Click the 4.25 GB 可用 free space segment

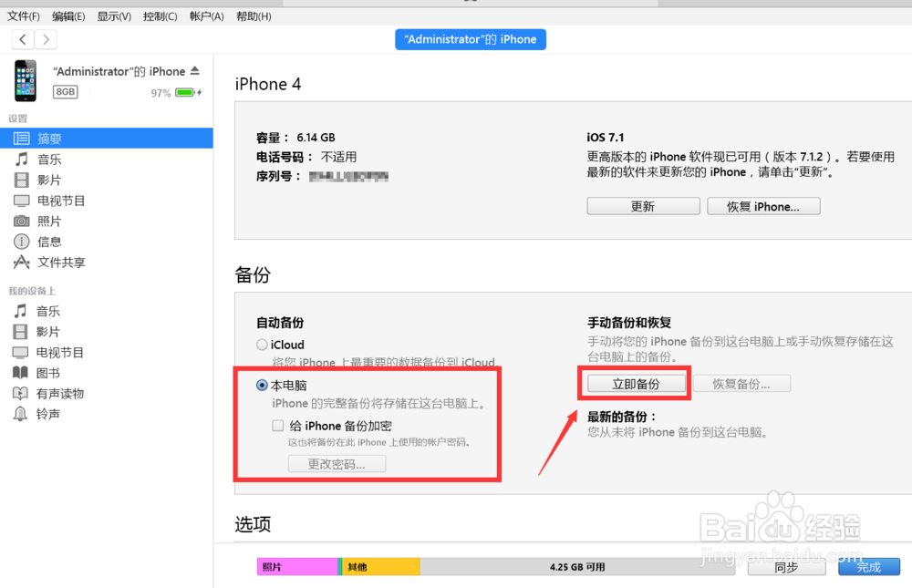click(x=577, y=566)
